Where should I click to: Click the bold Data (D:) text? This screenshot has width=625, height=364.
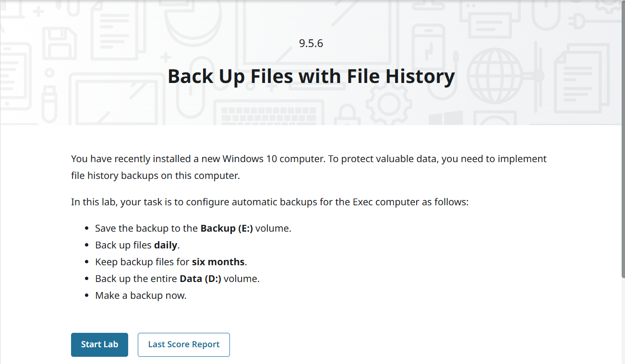click(x=200, y=279)
